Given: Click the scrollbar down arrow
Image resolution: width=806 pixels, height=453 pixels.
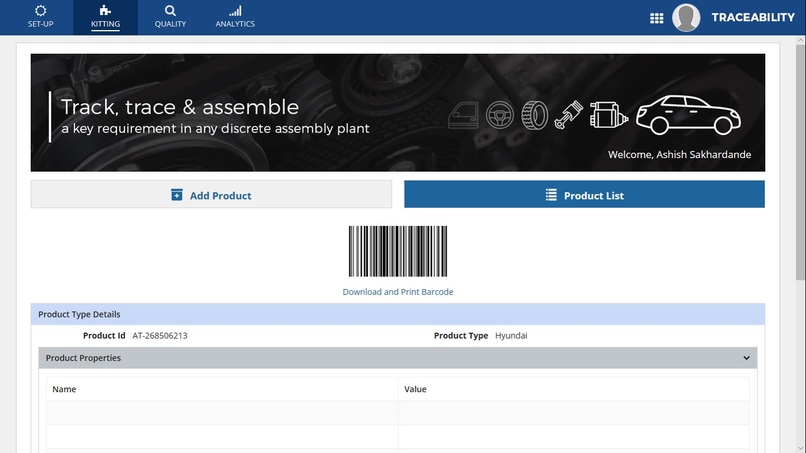Looking at the screenshot, I should (x=800, y=448).
